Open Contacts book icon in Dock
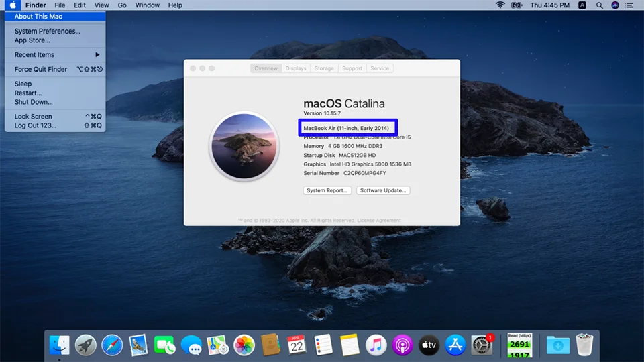Screen dimensions: 644x362 [270, 345]
